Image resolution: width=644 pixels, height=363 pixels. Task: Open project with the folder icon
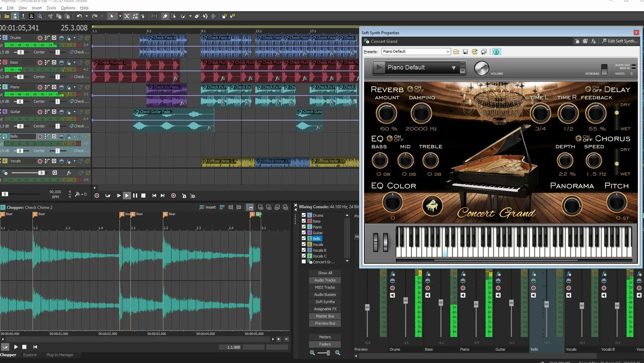pos(7,16)
